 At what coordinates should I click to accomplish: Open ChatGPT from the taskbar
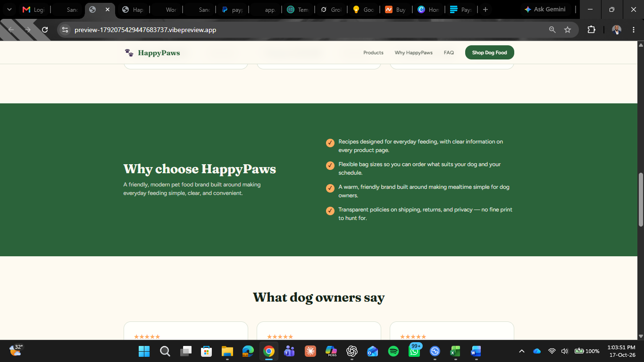(351, 351)
